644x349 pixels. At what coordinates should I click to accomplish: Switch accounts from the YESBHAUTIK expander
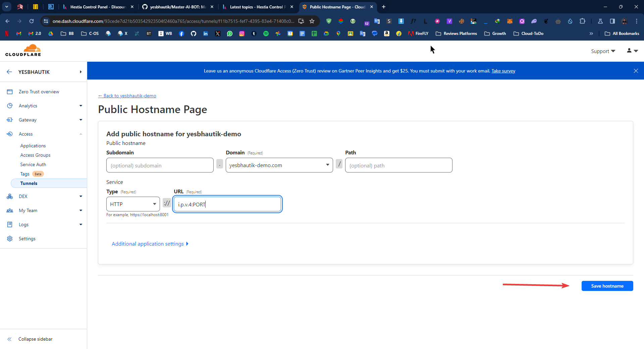point(81,72)
